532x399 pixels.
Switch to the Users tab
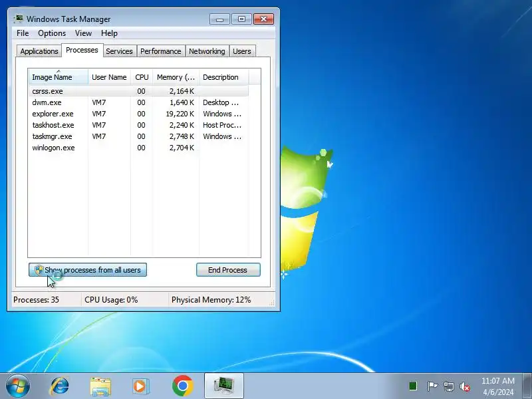[x=242, y=51]
